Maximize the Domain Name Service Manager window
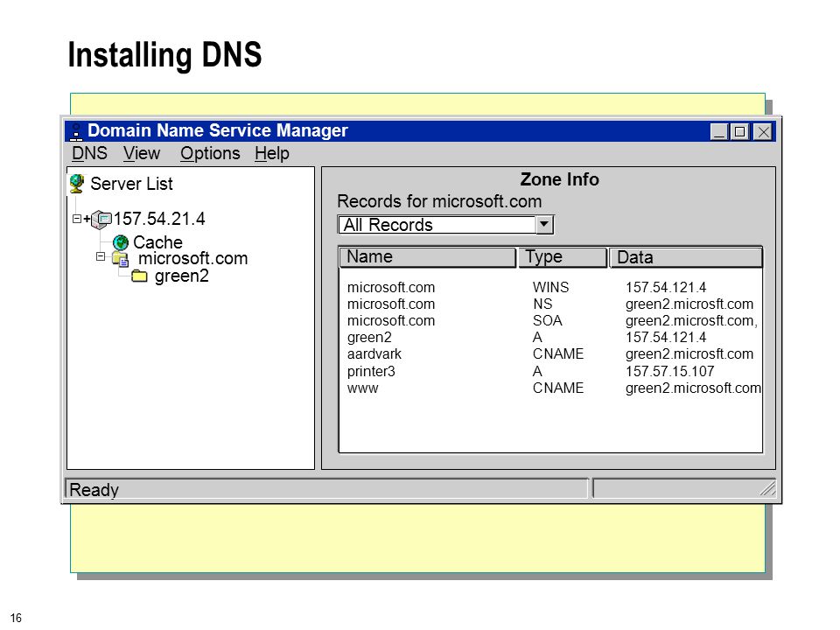The image size is (840, 630). [740, 132]
